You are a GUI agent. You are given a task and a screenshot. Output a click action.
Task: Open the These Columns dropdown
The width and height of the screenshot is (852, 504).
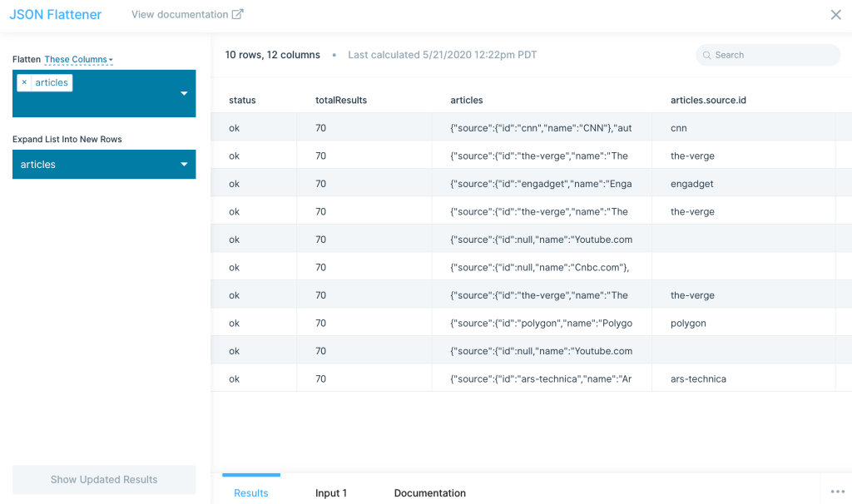click(x=78, y=59)
